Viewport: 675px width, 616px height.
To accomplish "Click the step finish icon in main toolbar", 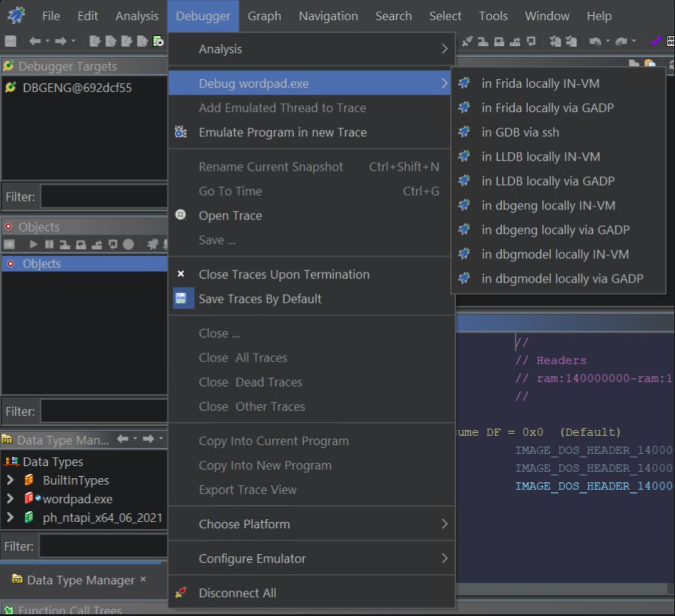I will tap(515, 41).
